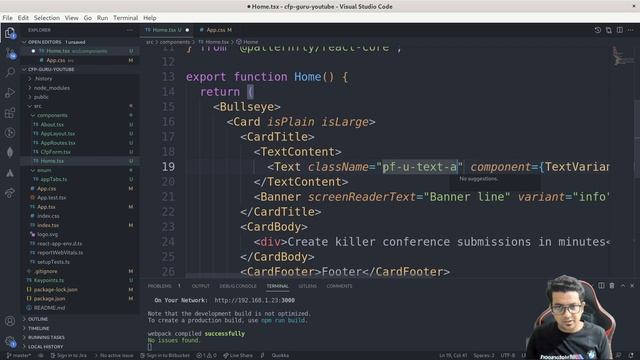Click Live Share in the status bar
Image resolution: width=640 pixels, height=360 pixels.
238,356
